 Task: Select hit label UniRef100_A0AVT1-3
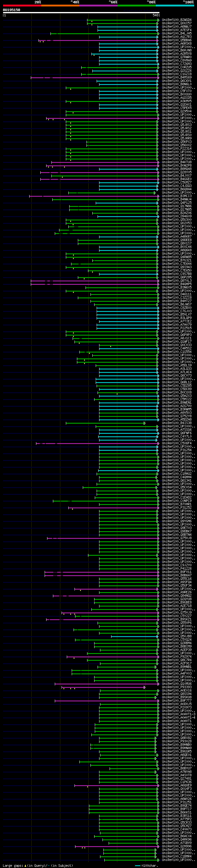(179, 714)
